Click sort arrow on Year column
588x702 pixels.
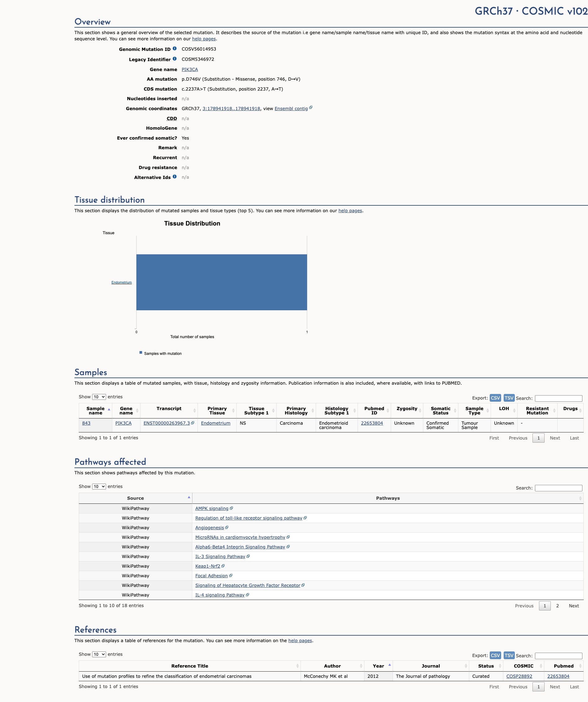[390, 665]
